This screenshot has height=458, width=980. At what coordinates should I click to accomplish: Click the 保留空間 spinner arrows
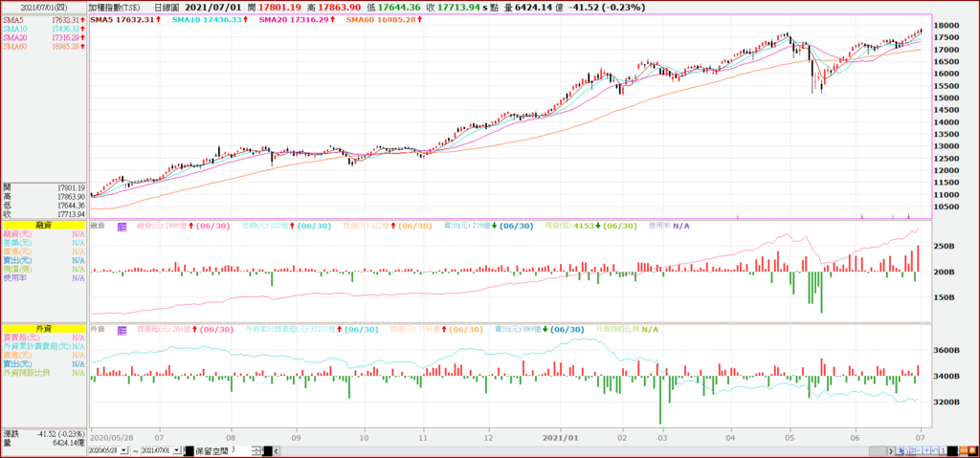click(256, 450)
